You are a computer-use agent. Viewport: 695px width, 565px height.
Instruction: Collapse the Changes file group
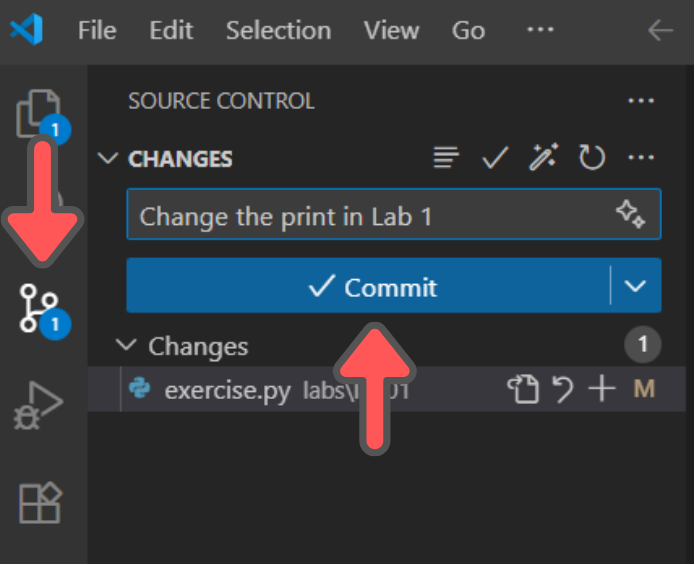pyautogui.click(x=126, y=345)
